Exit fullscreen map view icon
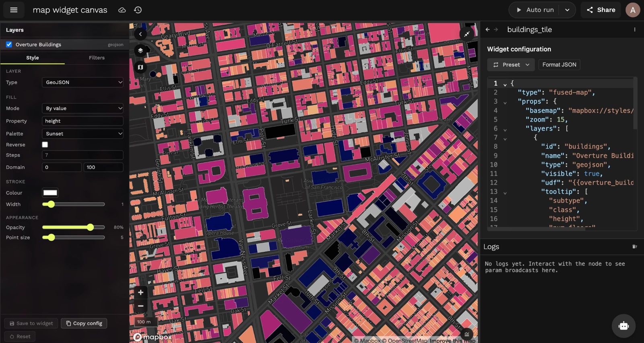Image resolution: width=644 pixels, height=343 pixels. point(467,34)
